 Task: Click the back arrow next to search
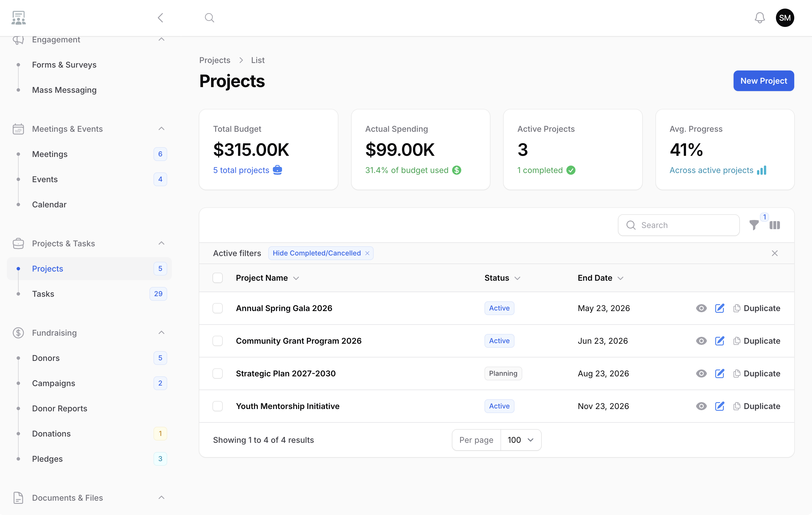(161, 17)
